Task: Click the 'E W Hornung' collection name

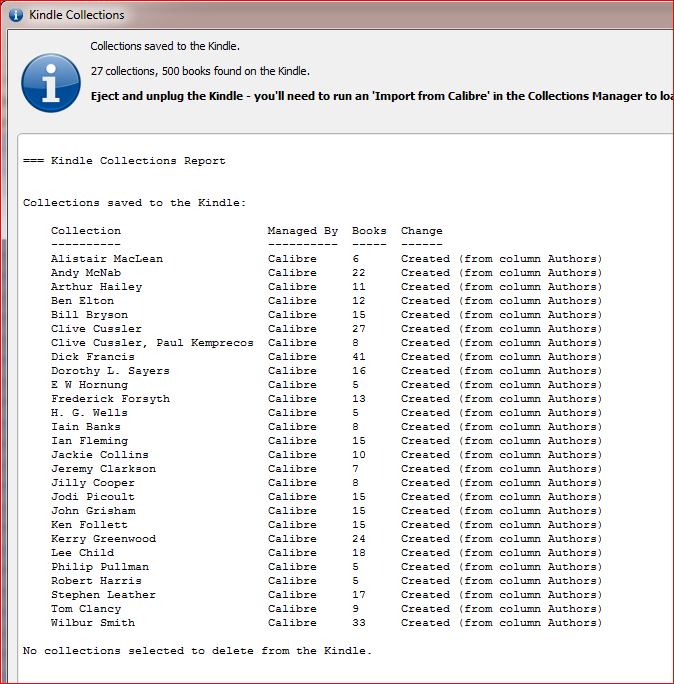Action: 89,384
